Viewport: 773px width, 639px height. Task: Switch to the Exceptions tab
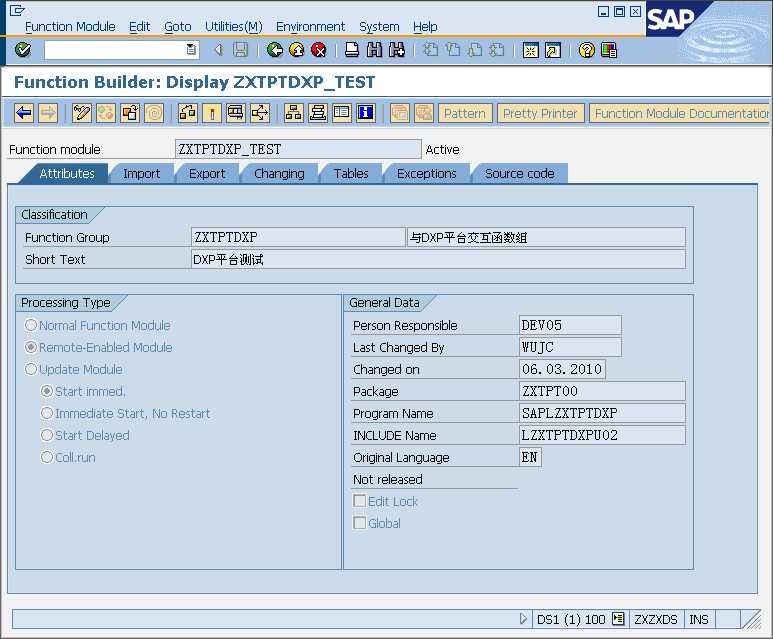coord(426,174)
